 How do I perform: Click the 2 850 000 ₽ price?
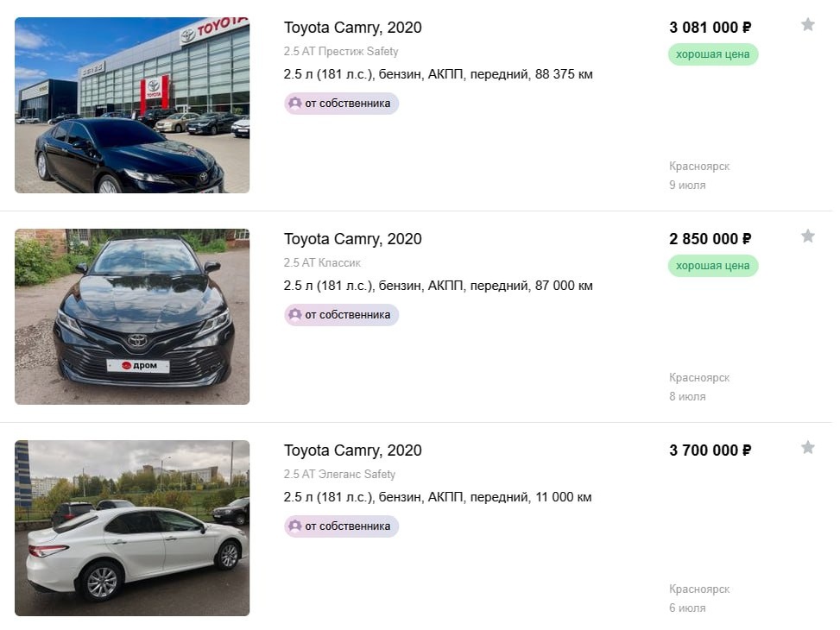(711, 239)
